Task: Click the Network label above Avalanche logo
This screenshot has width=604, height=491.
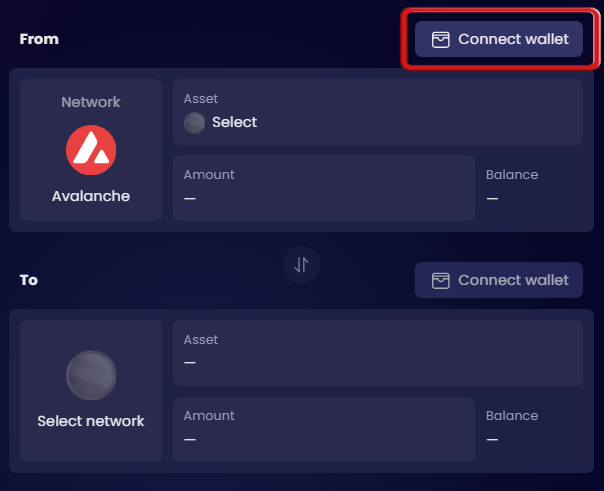Action: [x=91, y=102]
